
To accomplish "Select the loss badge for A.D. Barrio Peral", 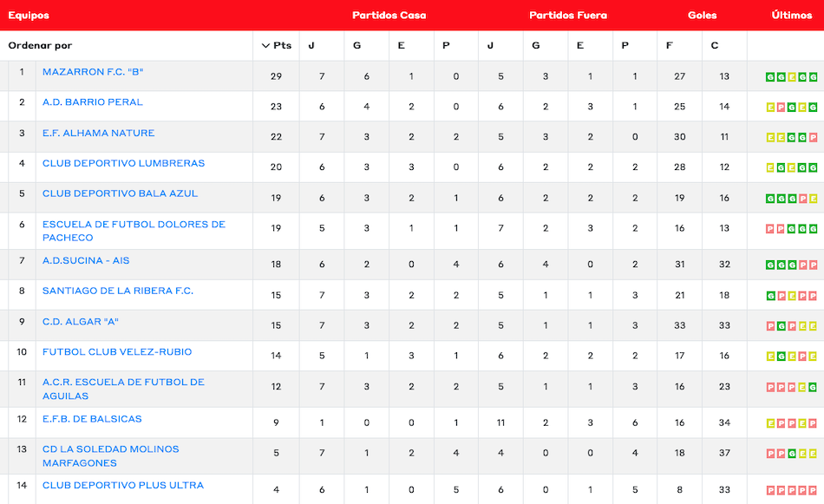I will pos(781,108).
